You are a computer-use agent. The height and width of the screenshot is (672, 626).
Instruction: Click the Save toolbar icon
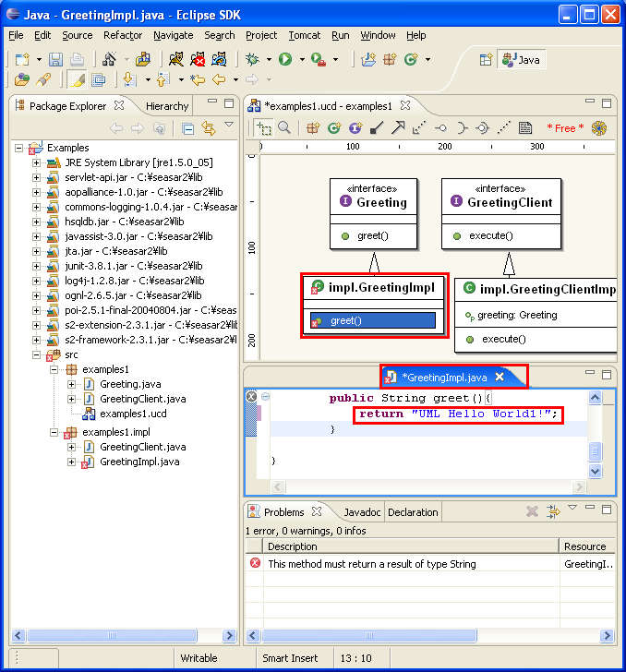(x=55, y=59)
